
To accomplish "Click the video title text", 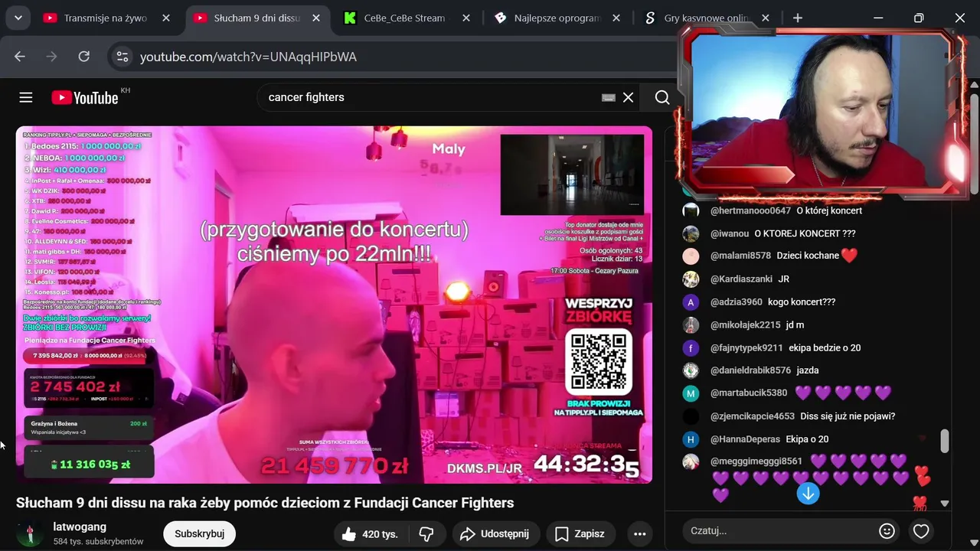I will (265, 503).
